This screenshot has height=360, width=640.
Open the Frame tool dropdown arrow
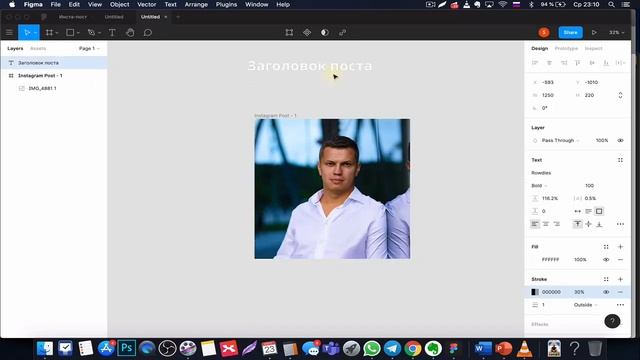point(56,33)
